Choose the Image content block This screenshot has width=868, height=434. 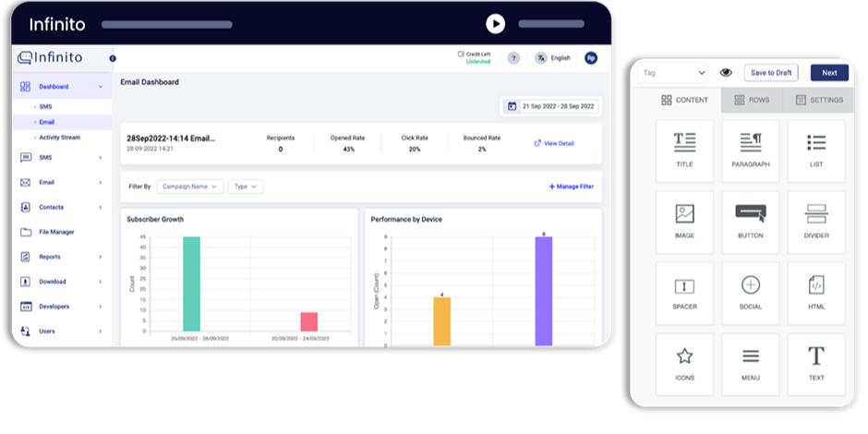tap(684, 221)
